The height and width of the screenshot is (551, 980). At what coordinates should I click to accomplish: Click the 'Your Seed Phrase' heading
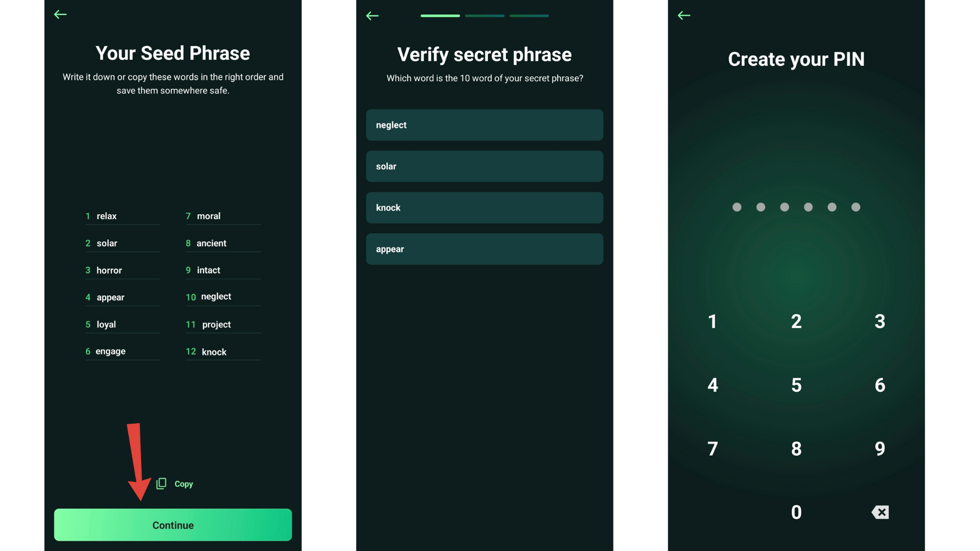click(173, 54)
